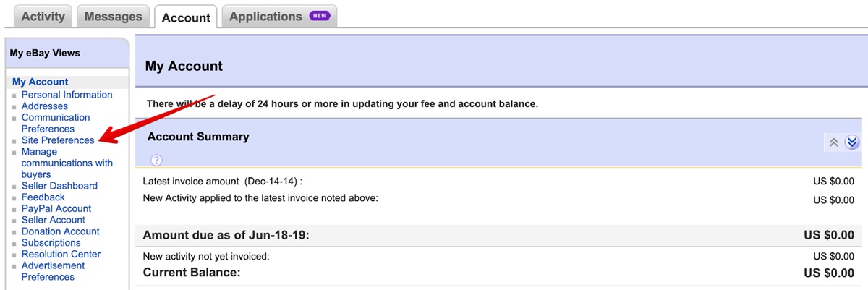Open the Applications tab
868x290 pixels.
coord(265,16)
